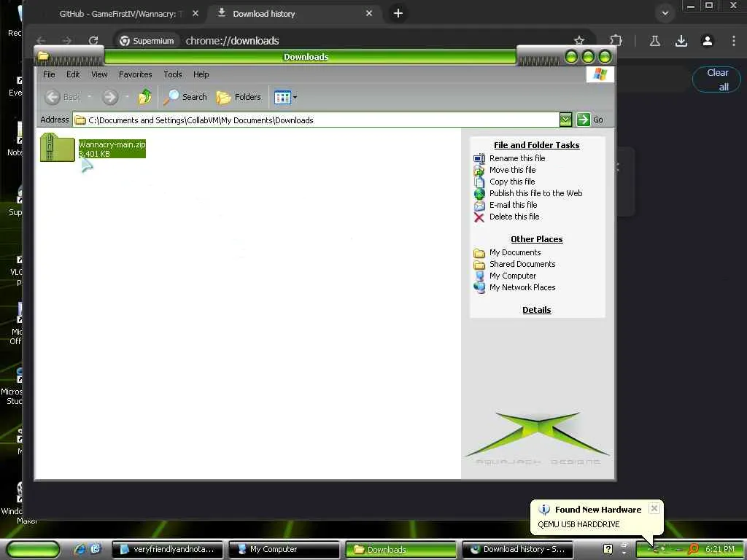Switch to My Computer taskbar item
This screenshot has height=560, width=747.
[x=284, y=550]
